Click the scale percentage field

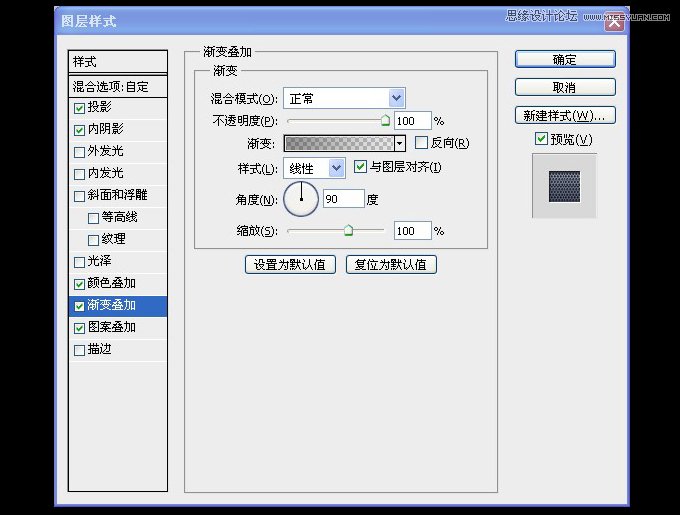point(412,231)
